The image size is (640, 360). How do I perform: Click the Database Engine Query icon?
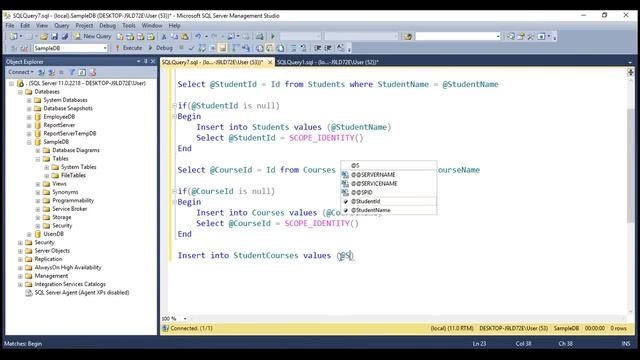[120, 36]
